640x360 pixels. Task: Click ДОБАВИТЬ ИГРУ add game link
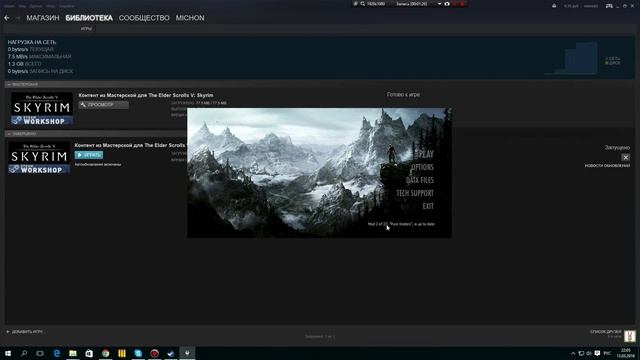24,332
